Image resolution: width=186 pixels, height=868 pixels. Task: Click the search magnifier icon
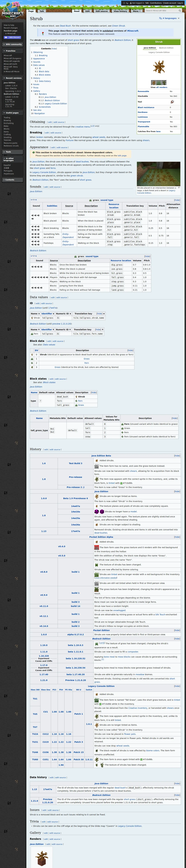click(x=180, y=11)
